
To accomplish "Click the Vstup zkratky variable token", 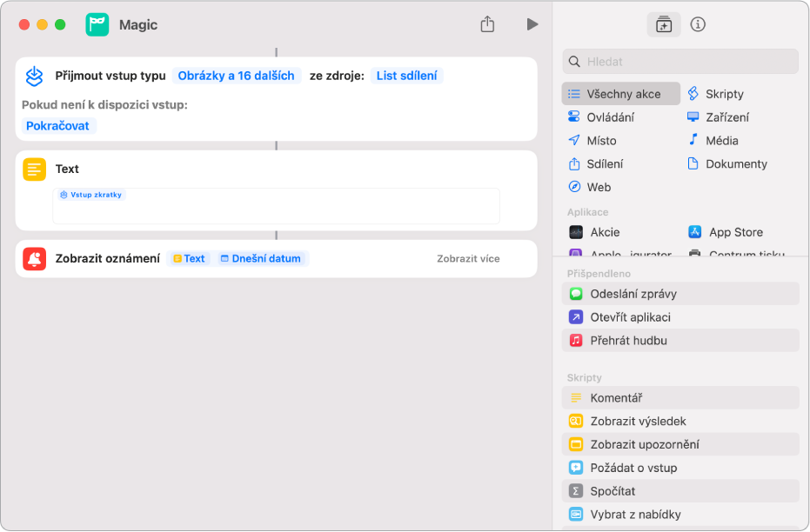I will click(90, 195).
